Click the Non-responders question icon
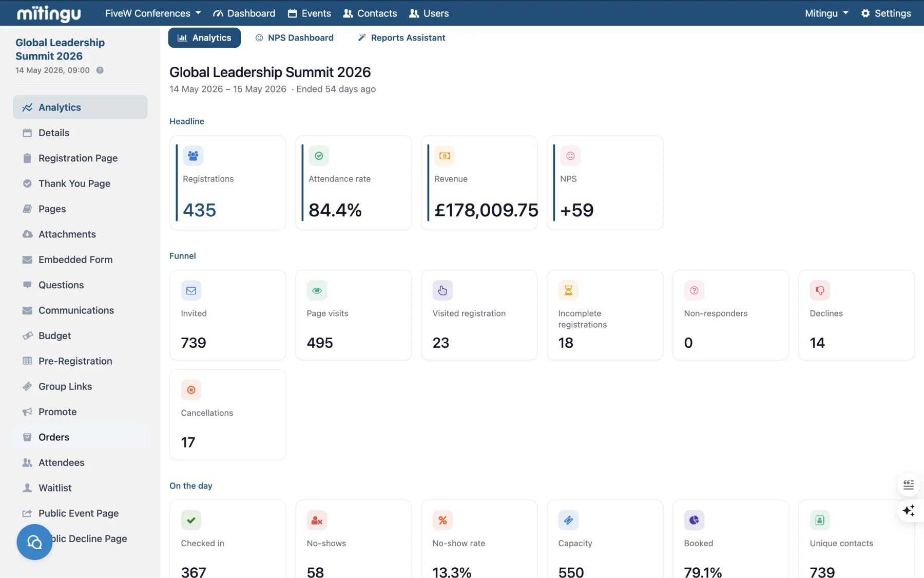Screen dimensions: 924x578 (x=694, y=290)
